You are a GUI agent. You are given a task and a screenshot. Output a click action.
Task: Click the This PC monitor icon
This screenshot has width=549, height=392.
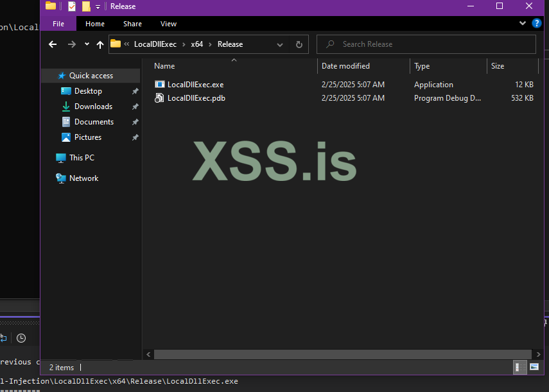pos(61,158)
